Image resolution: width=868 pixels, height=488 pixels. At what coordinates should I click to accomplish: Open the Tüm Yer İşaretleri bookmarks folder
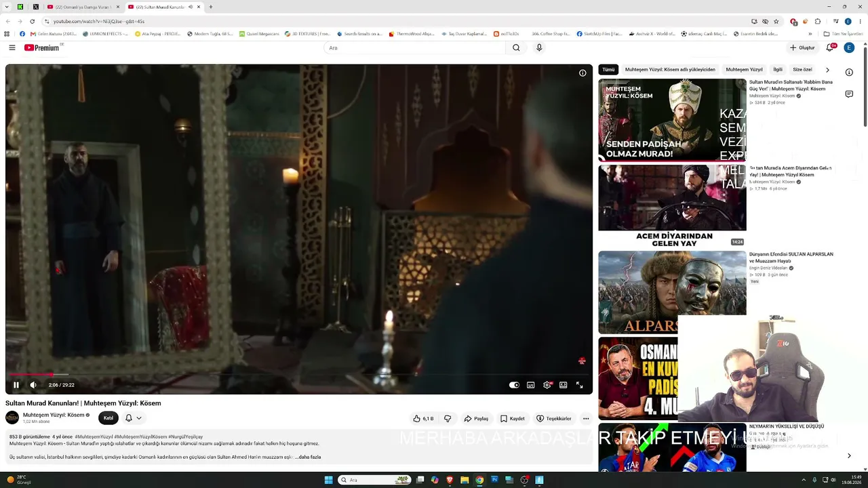843,34
